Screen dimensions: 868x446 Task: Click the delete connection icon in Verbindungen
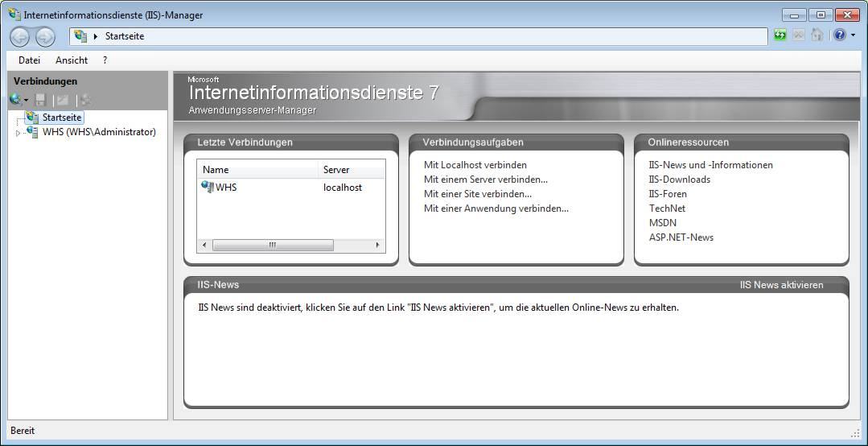(x=86, y=101)
